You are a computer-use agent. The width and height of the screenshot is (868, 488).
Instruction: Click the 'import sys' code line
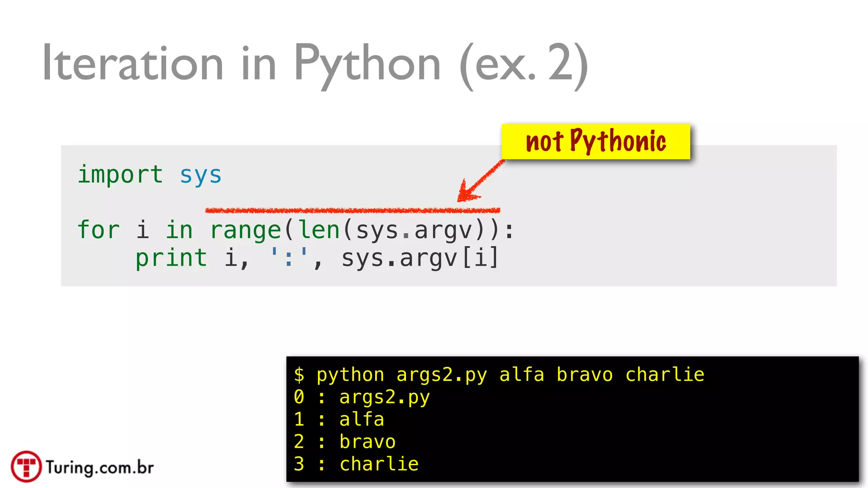(150, 175)
